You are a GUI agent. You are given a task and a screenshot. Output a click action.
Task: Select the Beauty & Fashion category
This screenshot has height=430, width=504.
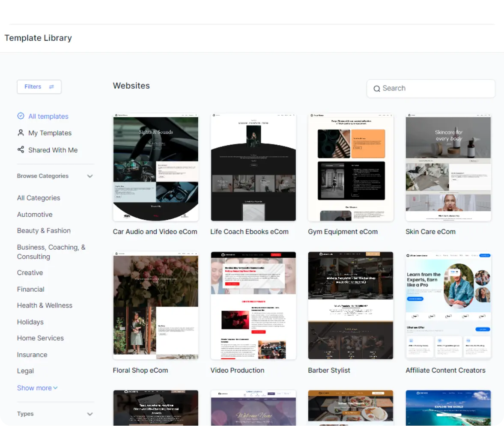click(x=44, y=231)
